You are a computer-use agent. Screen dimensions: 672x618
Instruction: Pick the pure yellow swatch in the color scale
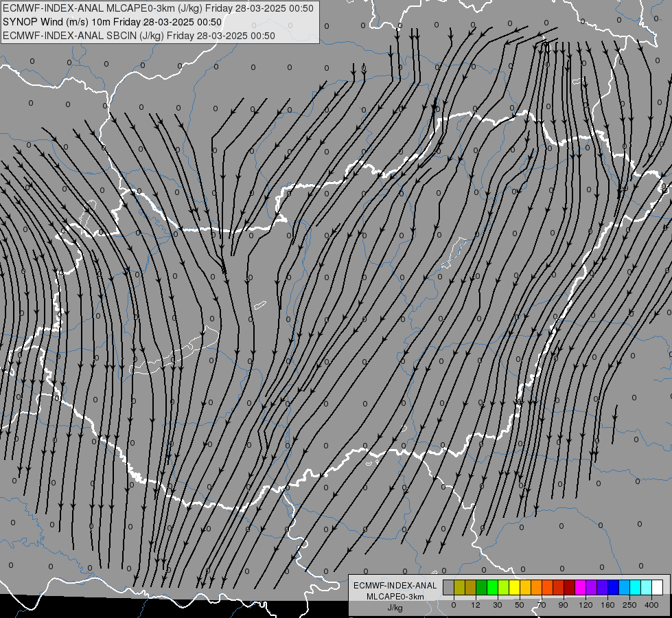coord(515,587)
